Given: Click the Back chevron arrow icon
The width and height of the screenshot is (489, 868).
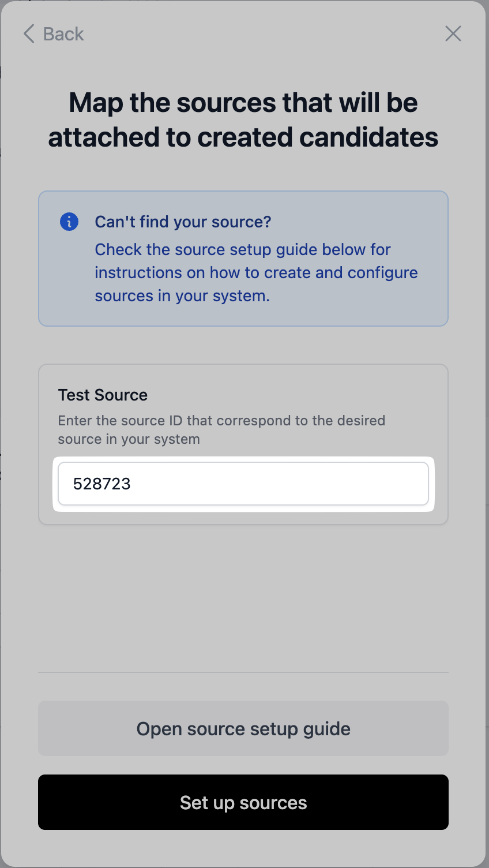Looking at the screenshot, I should click(29, 34).
